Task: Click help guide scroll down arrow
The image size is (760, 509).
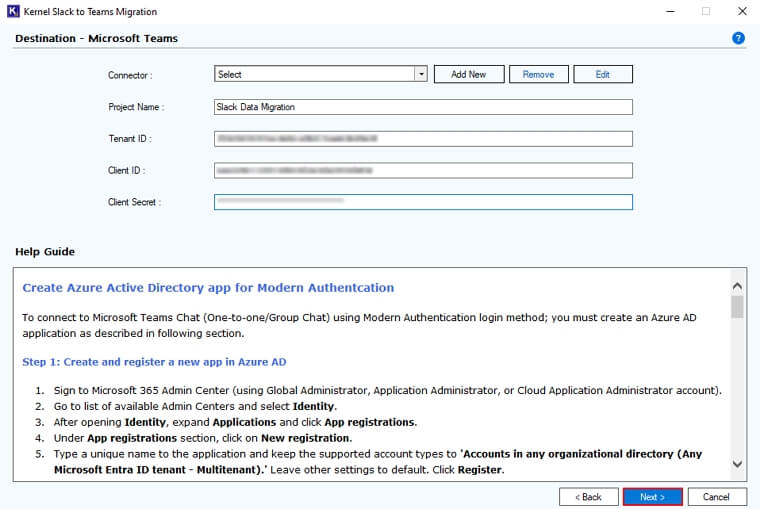Action: pos(737,464)
